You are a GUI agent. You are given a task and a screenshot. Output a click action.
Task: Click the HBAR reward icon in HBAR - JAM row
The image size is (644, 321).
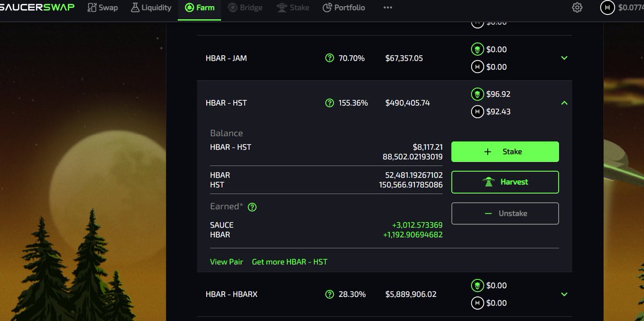tap(477, 67)
